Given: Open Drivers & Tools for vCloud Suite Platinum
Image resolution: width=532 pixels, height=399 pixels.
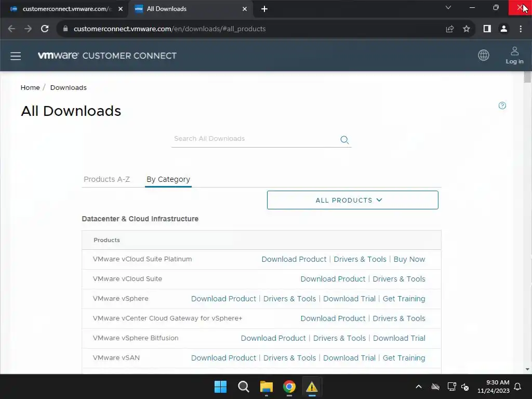Looking at the screenshot, I should coord(360,259).
